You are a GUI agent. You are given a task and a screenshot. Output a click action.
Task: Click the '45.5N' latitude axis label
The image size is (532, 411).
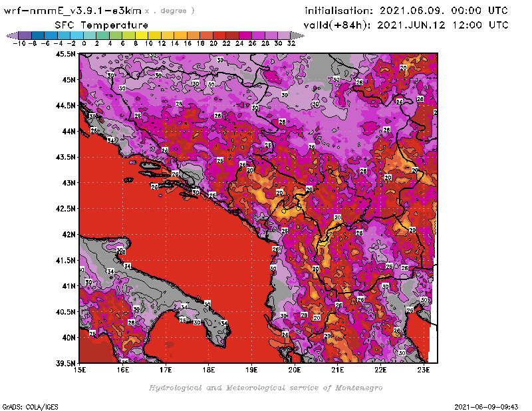point(65,54)
